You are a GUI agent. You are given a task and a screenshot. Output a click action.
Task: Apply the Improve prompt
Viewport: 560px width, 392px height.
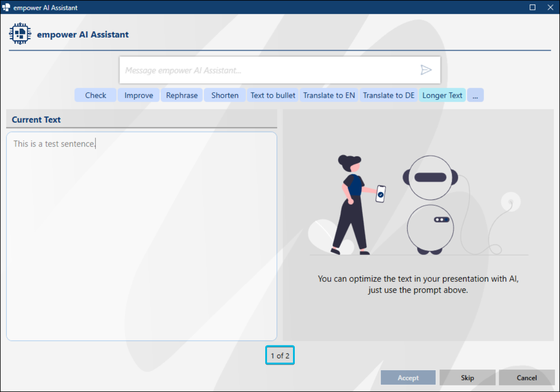pyautogui.click(x=138, y=95)
